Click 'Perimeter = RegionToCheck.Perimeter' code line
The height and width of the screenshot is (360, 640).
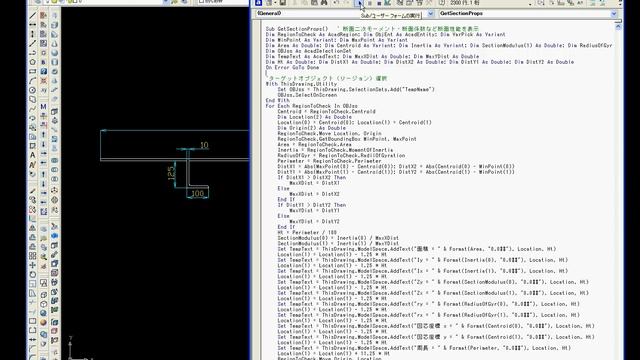click(x=329, y=161)
